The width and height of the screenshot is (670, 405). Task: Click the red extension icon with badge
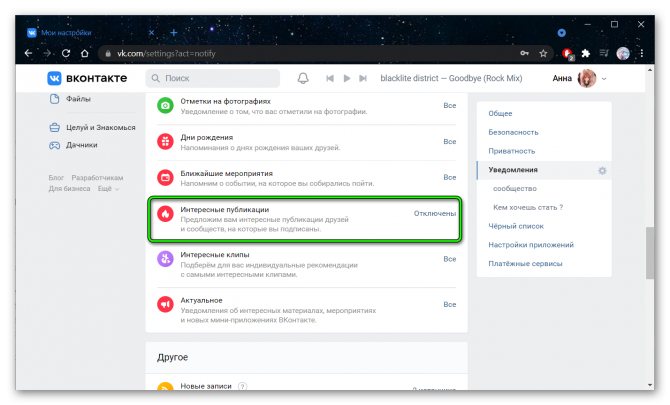568,54
